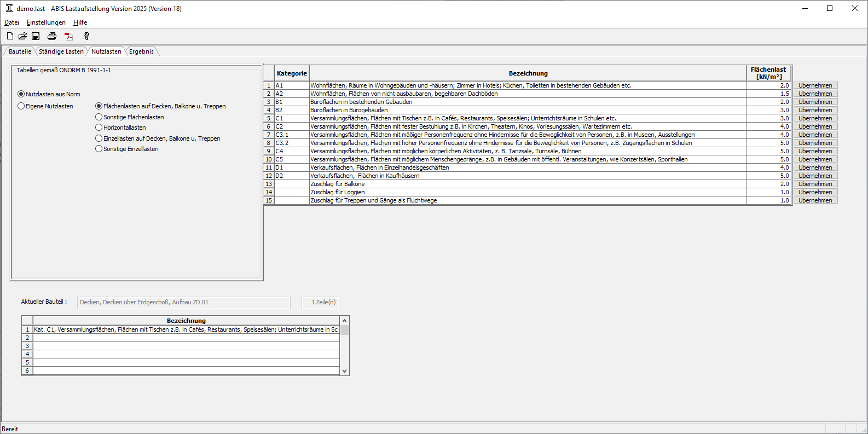Save using the floppy disk icon
This screenshot has height=434, width=868.
coord(36,36)
